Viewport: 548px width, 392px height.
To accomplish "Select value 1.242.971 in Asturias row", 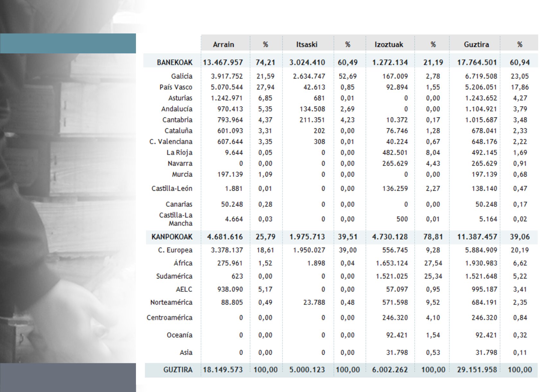I will point(227,98).
